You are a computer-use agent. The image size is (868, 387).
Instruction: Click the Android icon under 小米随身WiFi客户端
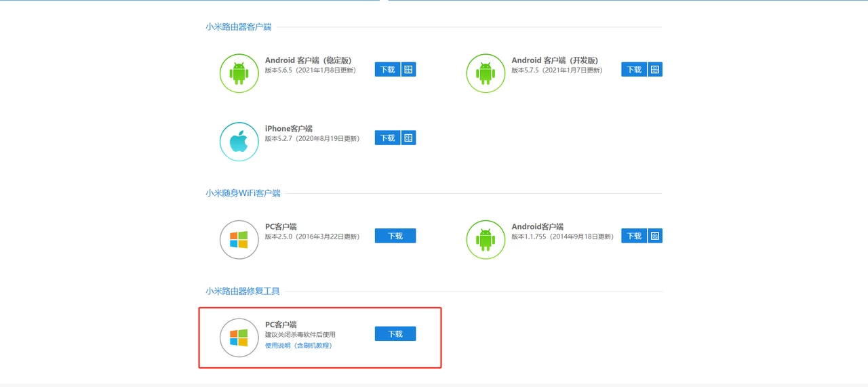[x=486, y=240]
